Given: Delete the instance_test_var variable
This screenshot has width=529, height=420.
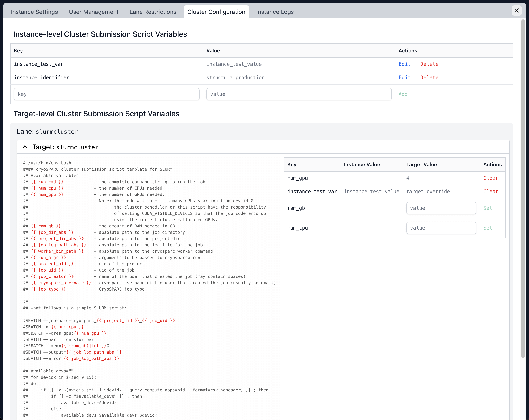Looking at the screenshot, I should 429,64.
